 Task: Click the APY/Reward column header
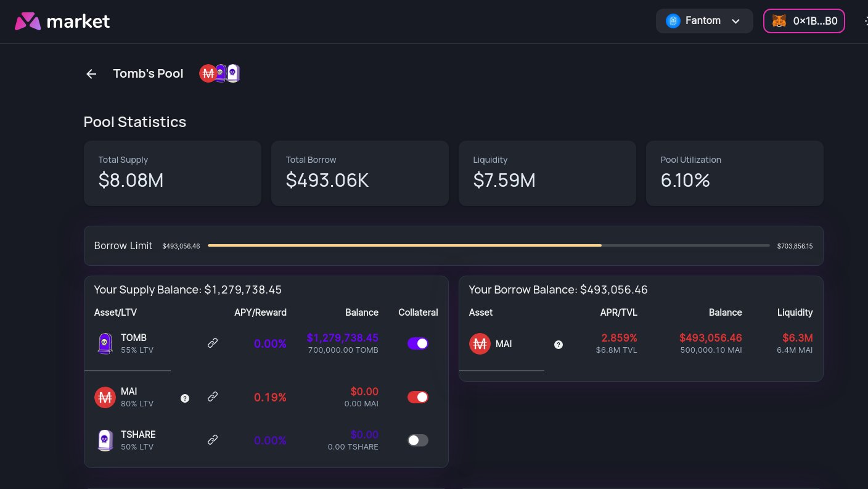[260, 313]
